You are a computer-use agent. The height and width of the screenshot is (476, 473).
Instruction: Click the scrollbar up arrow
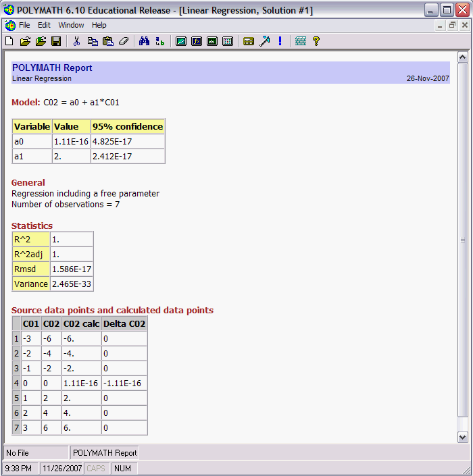(x=463, y=57)
